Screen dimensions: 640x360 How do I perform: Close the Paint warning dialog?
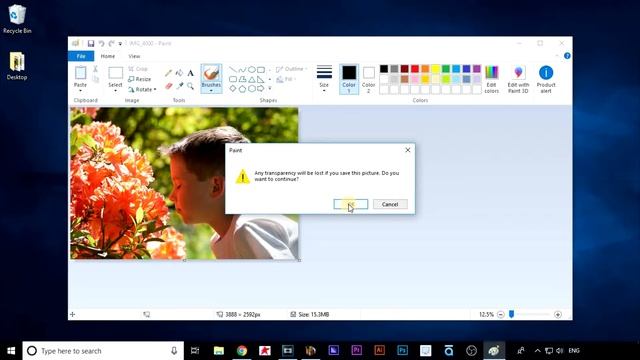[407, 150]
